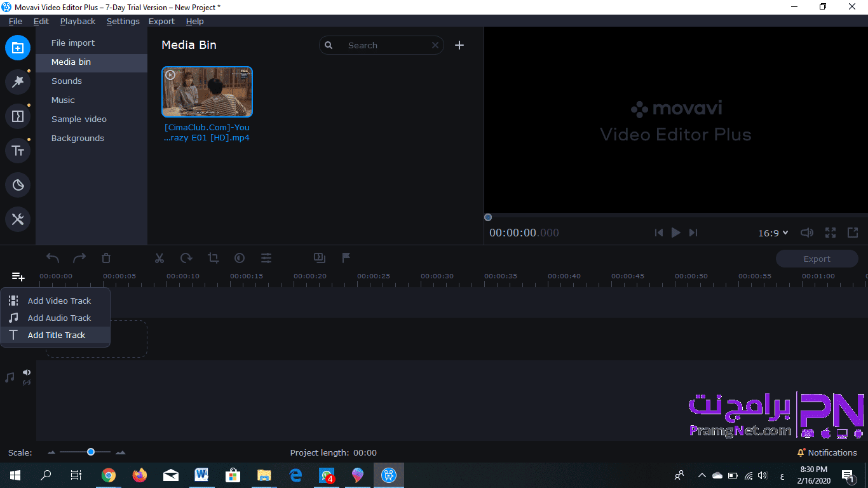Image resolution: width=868 pixels, height=488 pixels.
Task: Click the plus icon to add media files
Action: click(459, 45)
